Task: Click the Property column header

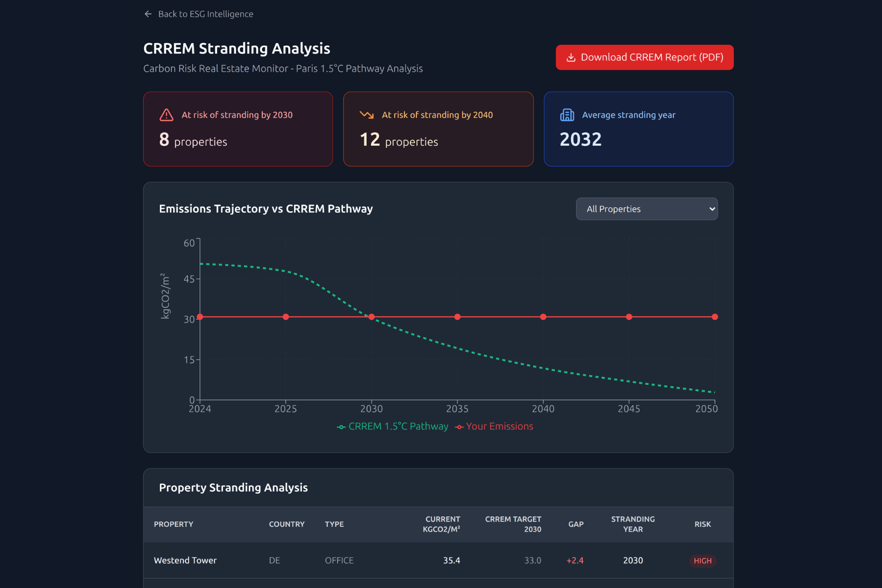Action: pyautogui.click(x=173, y=524)
